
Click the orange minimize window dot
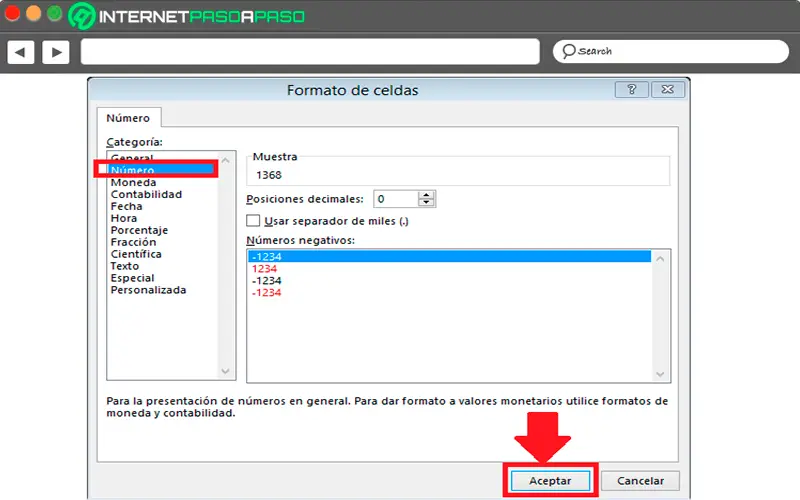33,13
